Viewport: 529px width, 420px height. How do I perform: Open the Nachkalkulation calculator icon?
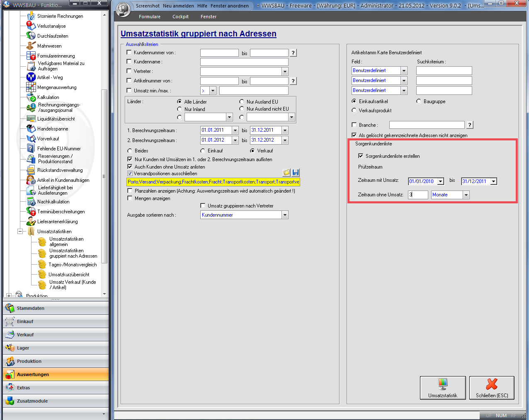(31, 202)
